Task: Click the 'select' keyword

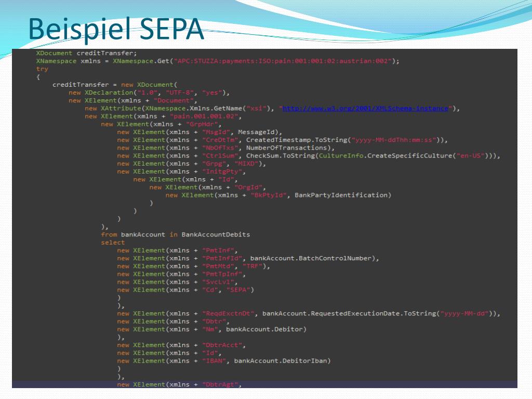Action: pos(113,243)
